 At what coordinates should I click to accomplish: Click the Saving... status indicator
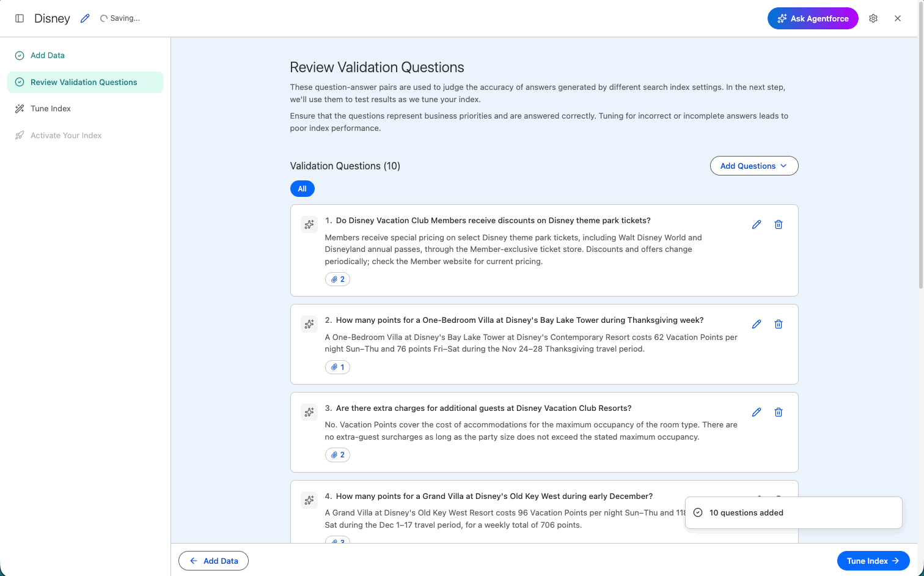(120, 18)
